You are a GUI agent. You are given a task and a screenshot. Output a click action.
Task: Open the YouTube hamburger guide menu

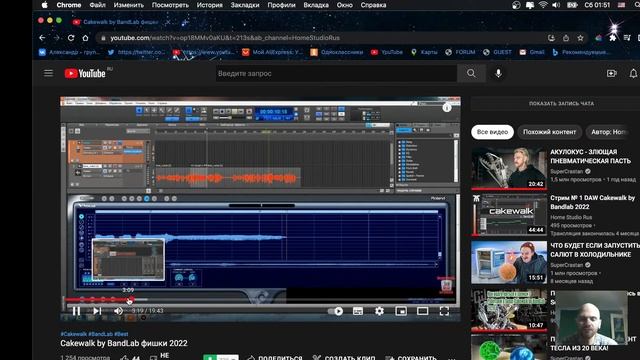[49, 73]
